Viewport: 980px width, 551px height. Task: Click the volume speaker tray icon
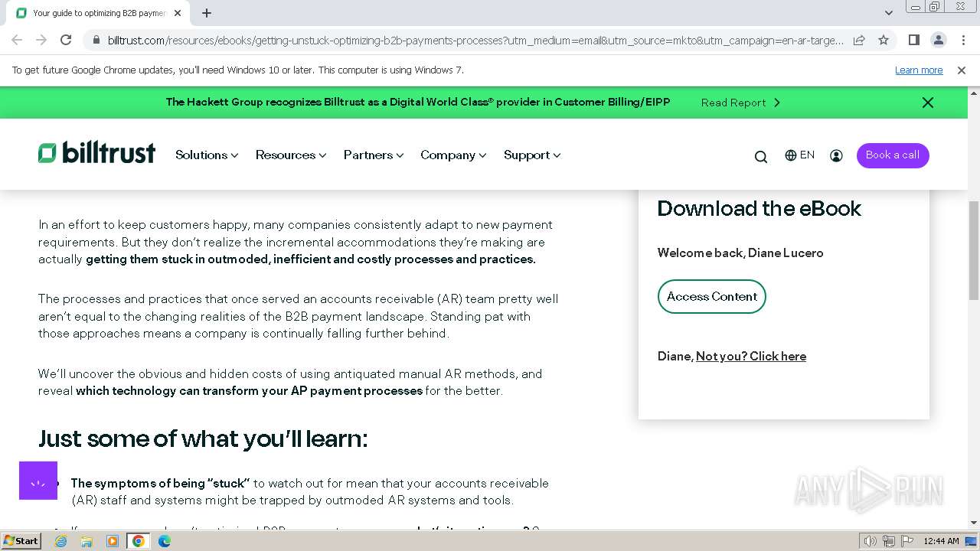tap(871, 541)
